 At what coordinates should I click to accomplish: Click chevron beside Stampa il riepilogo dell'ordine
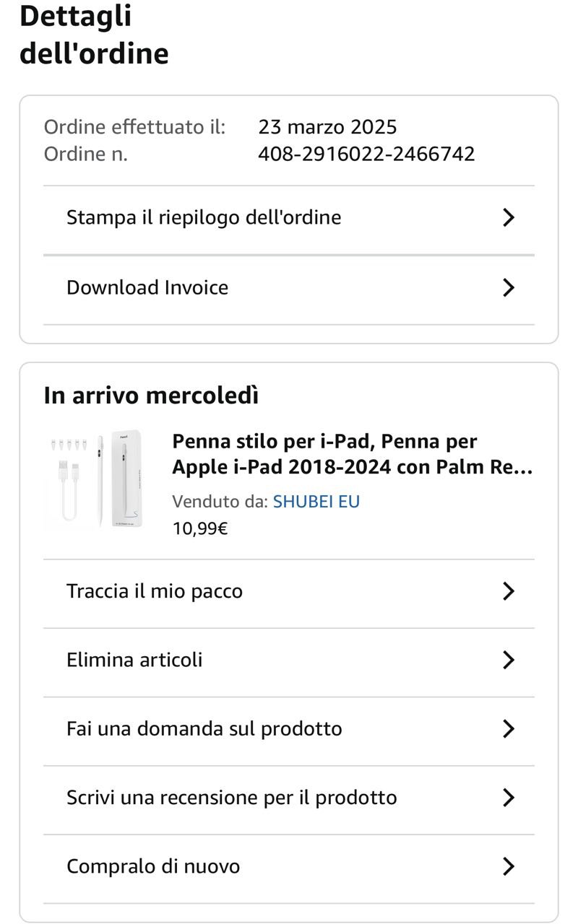click(x=508, y=217)
